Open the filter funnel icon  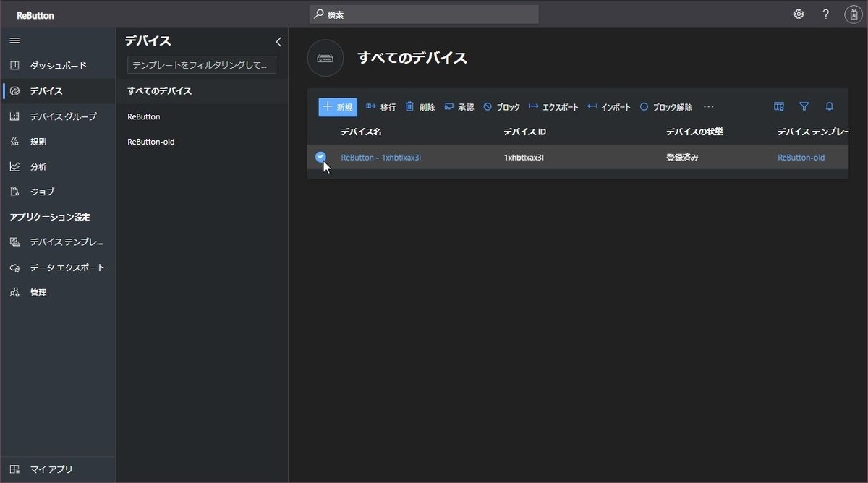click(x=804, y=106)
